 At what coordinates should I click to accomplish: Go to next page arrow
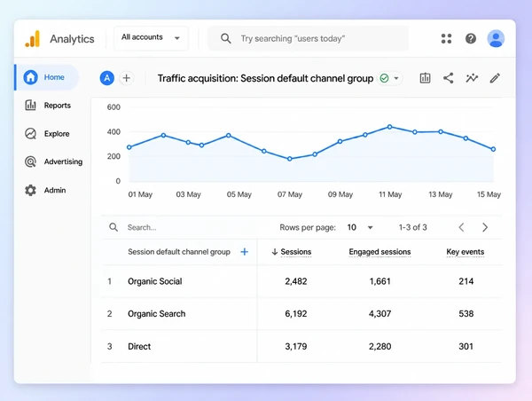tap(485, 227)
